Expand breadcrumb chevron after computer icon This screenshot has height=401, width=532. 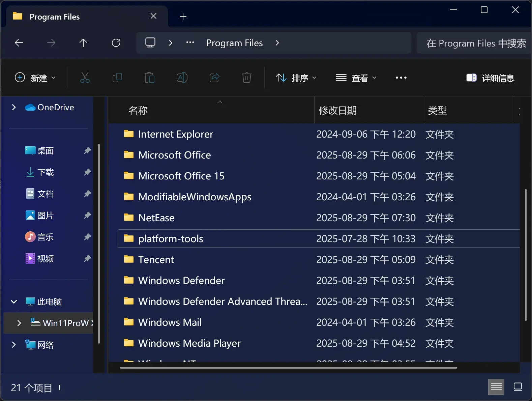(x=171, y=43)
